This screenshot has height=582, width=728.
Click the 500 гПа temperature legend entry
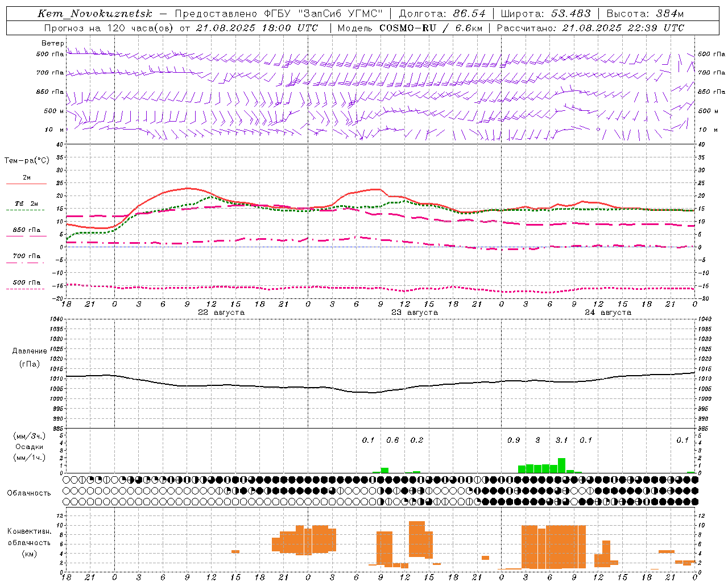26,282
